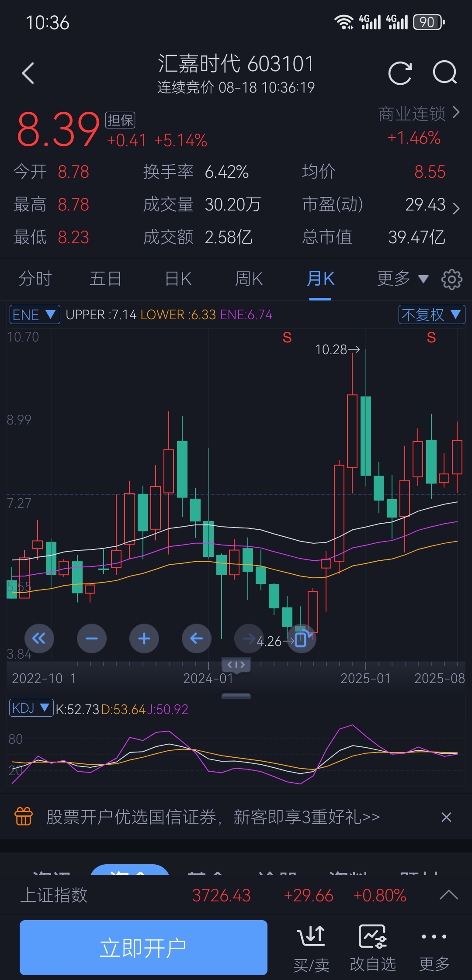Jump to earliest chart data double-arrow
Image resolution: width=472 pixels, height=980 pixels.
pos(39,638)
